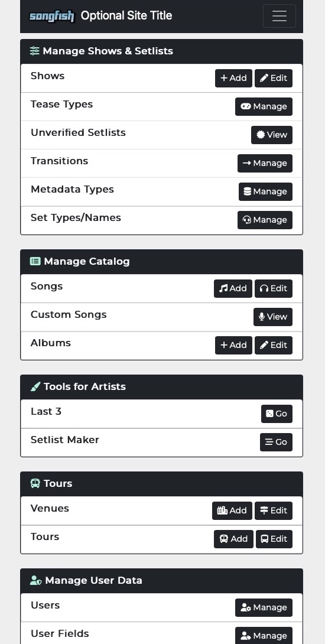
Task: Add a new album
Action: point(233,345)
